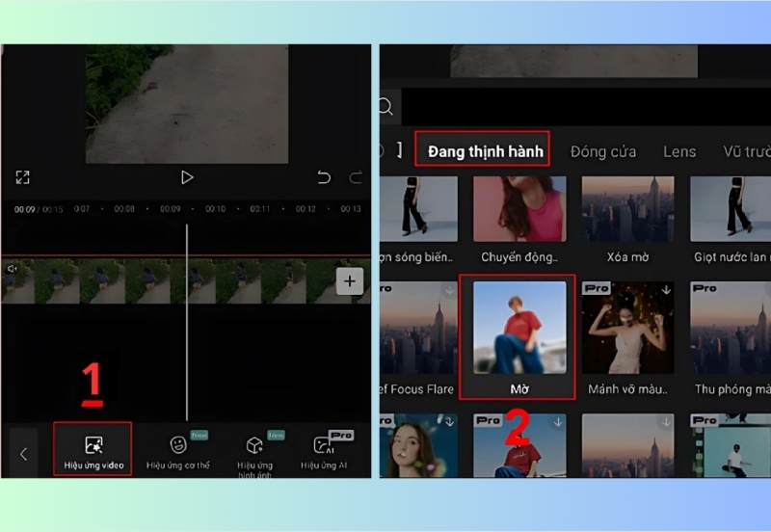
Task: Toggle clip audio mute on the track
Action: click(13, 269)
